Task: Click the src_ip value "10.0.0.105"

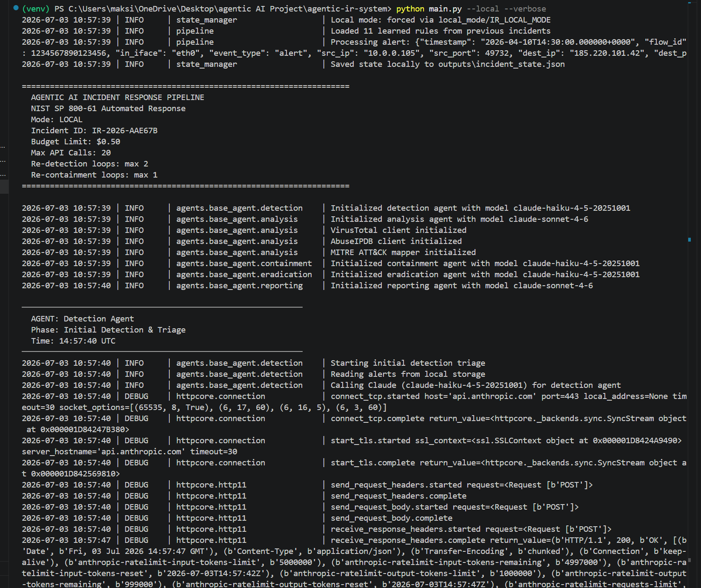Action: (394, 53)
